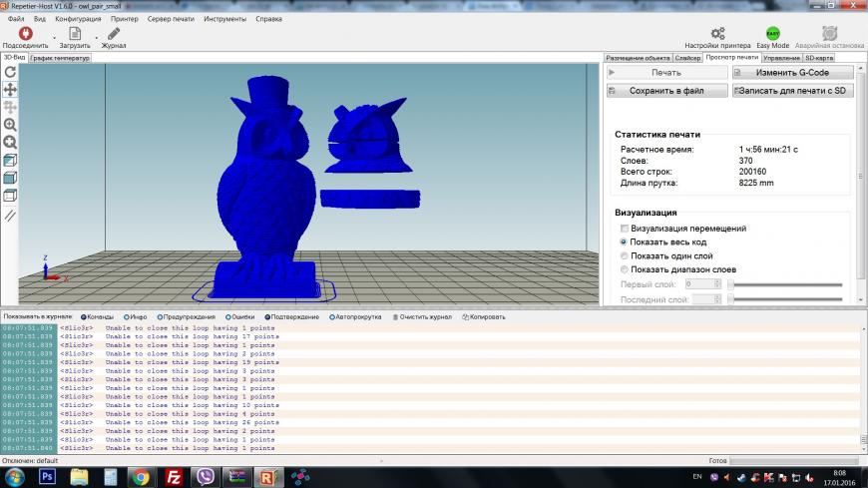Screen dimensions: 868x488
Task: Select Показать диапазон слоев radio option
Action: pyautogui.click(x=624, y=269)
